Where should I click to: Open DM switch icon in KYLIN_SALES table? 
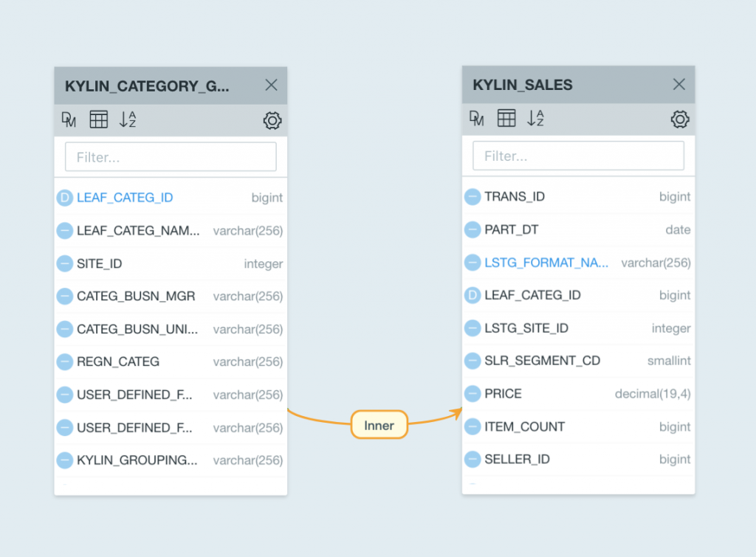pos(477,119)
